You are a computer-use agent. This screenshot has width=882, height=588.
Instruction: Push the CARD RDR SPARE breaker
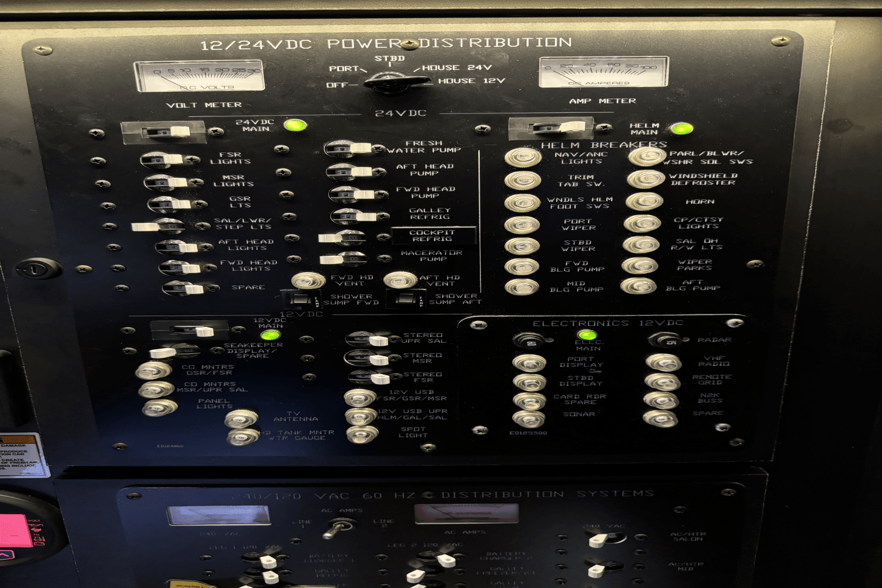coord(529,400)
